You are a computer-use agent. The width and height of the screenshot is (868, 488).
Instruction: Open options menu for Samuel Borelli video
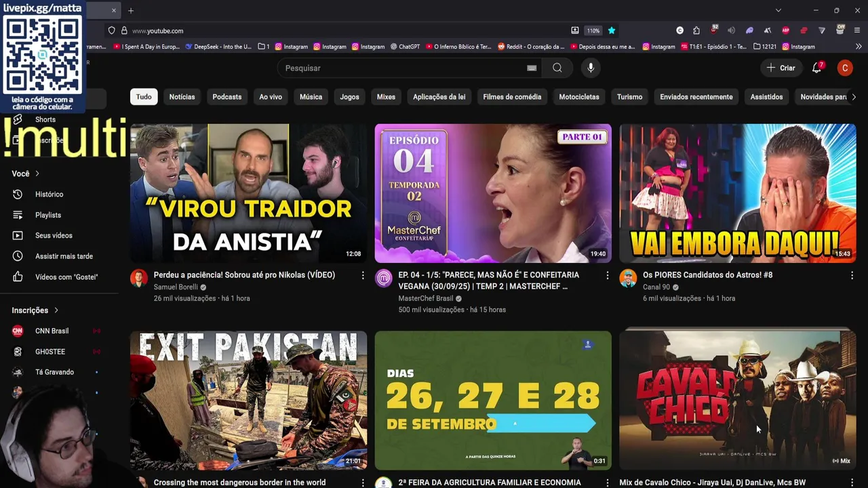363,276
